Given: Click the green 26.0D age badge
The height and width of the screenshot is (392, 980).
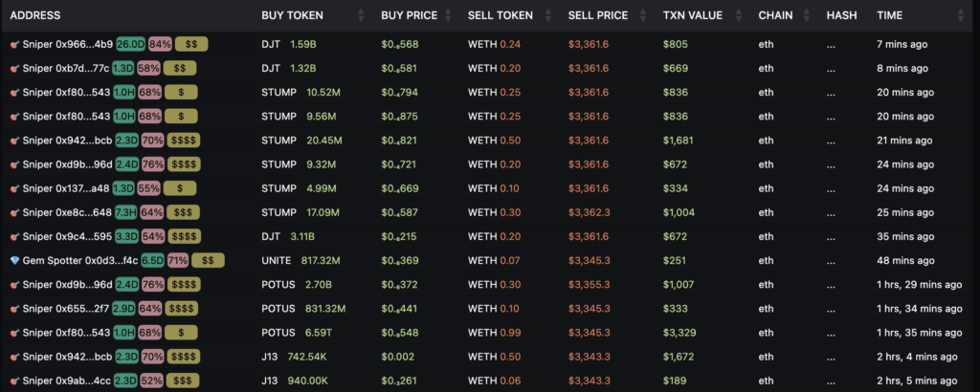Looking at the screenshot, I should [130, 44].
